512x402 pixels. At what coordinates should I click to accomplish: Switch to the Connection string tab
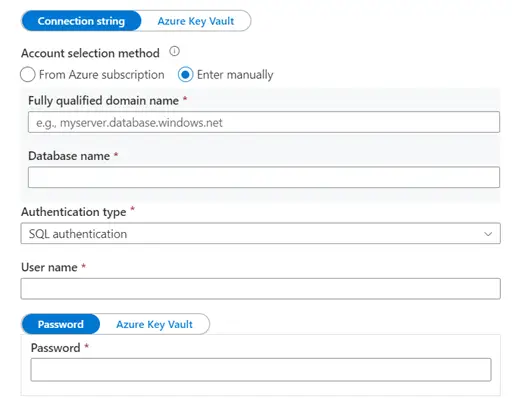(81, 21)
